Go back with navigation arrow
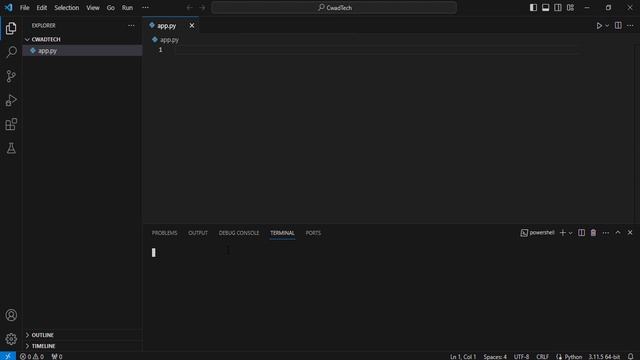Image resolution: width=640 pixels, height=360 pixels. (189, 7)
